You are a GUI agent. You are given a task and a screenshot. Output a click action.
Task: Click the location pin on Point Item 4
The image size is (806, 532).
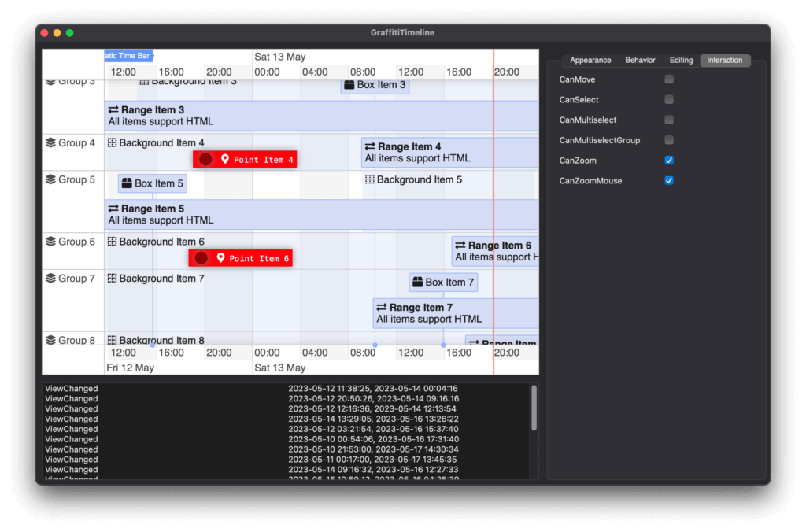224,159
